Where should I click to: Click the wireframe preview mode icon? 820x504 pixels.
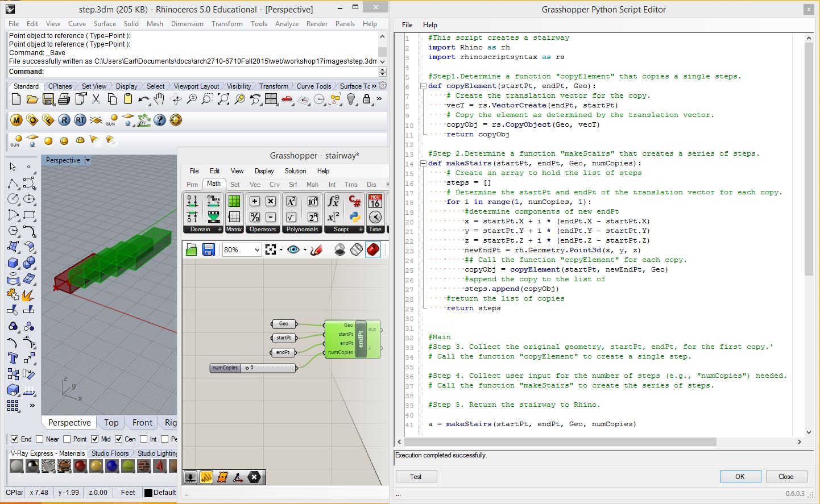coord(357,249)
